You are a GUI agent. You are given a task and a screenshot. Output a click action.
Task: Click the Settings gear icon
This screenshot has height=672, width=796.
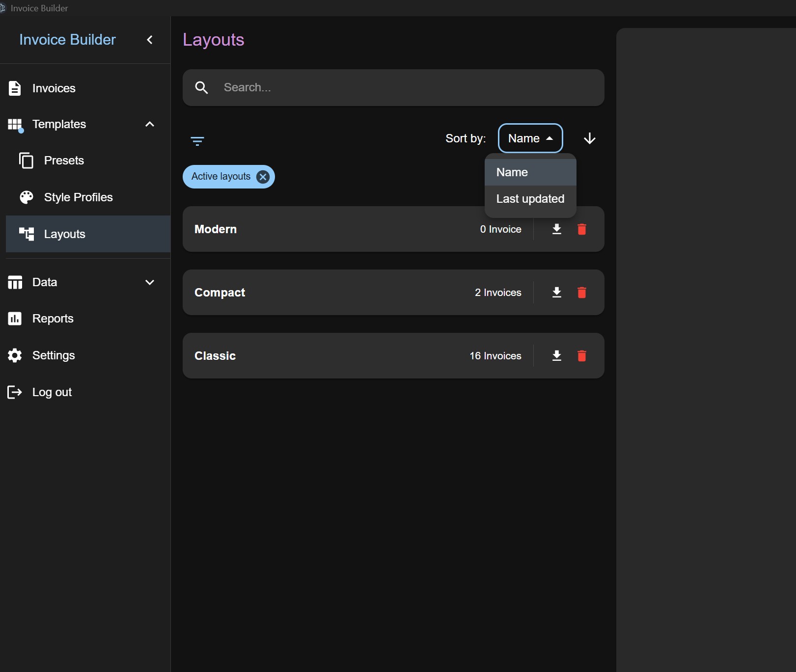click(15, 355)
